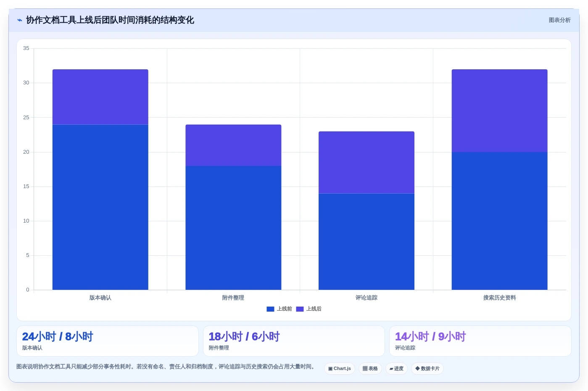Click the 版本确认 x-axis label
The image size is (588, 391).
[x=100, y=298]
